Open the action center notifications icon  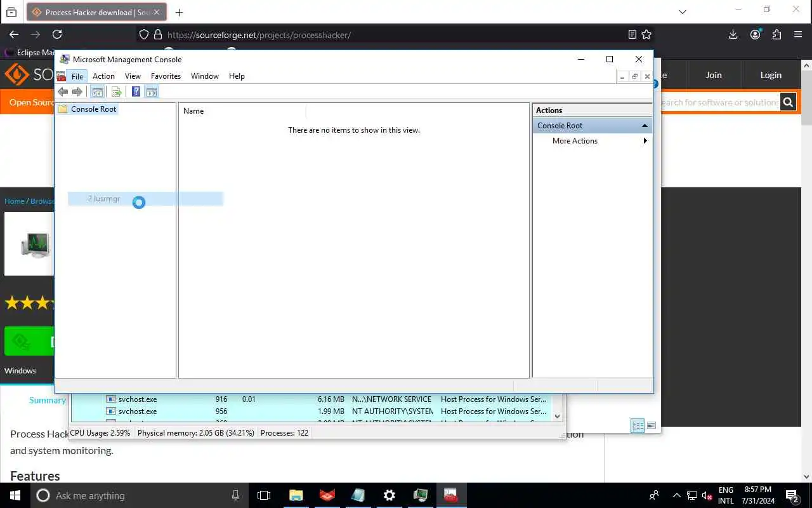792,495
